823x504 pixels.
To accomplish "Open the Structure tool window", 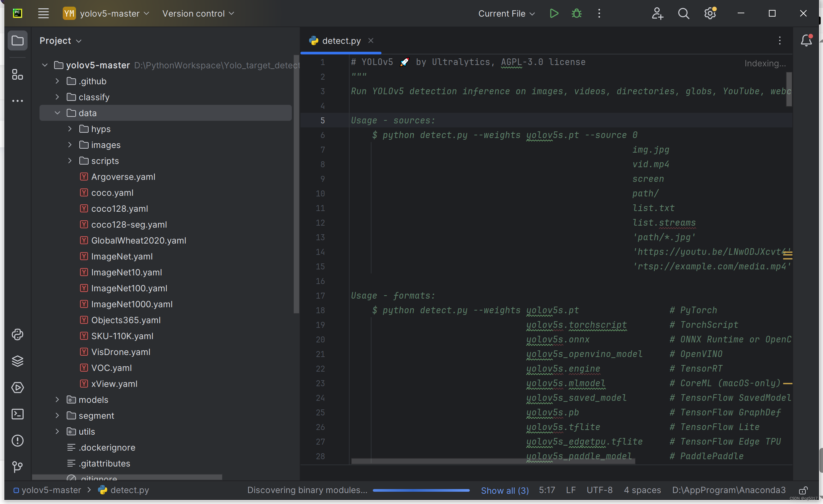I will coord(17,74).
